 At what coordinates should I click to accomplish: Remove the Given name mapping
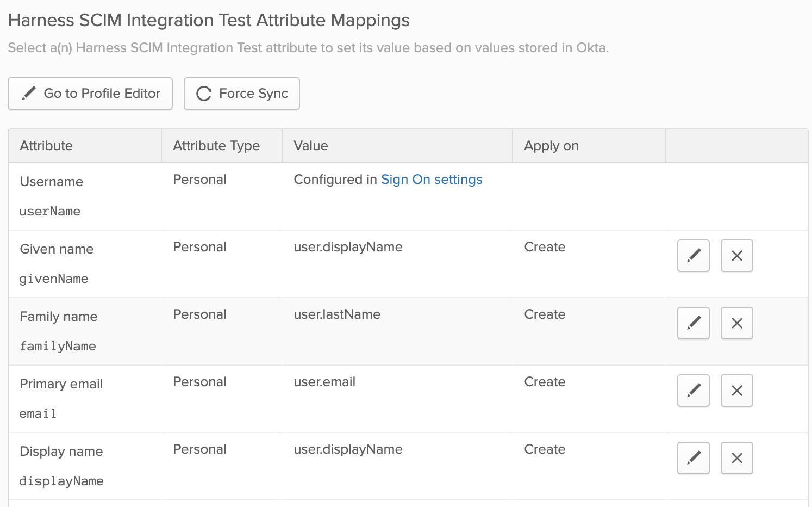[737, 256]
